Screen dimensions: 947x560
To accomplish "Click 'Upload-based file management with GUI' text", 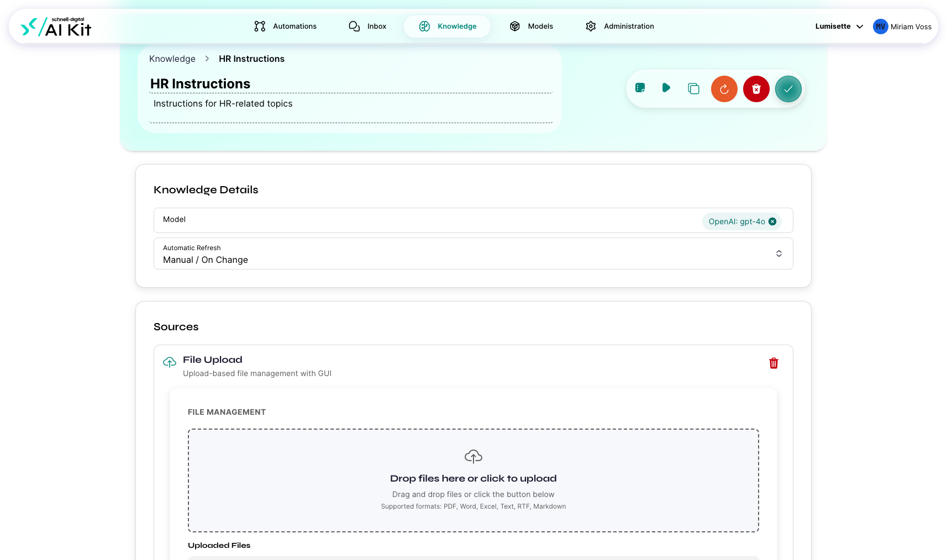I will point(257,373).
